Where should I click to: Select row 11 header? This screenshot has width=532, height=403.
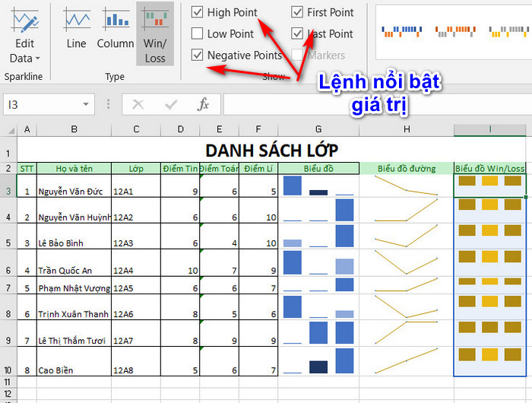[8, 382]
